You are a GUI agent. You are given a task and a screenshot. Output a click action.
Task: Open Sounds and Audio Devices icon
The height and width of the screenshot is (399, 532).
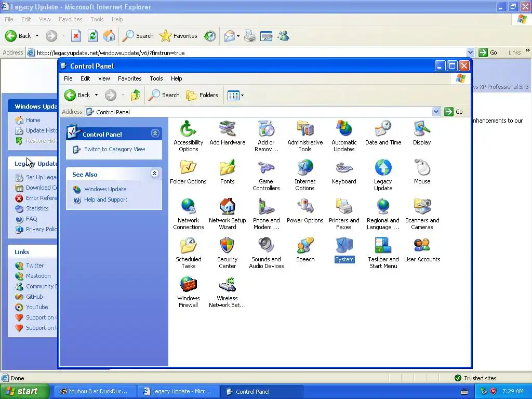pyautogui.click(x=266, y=254)
